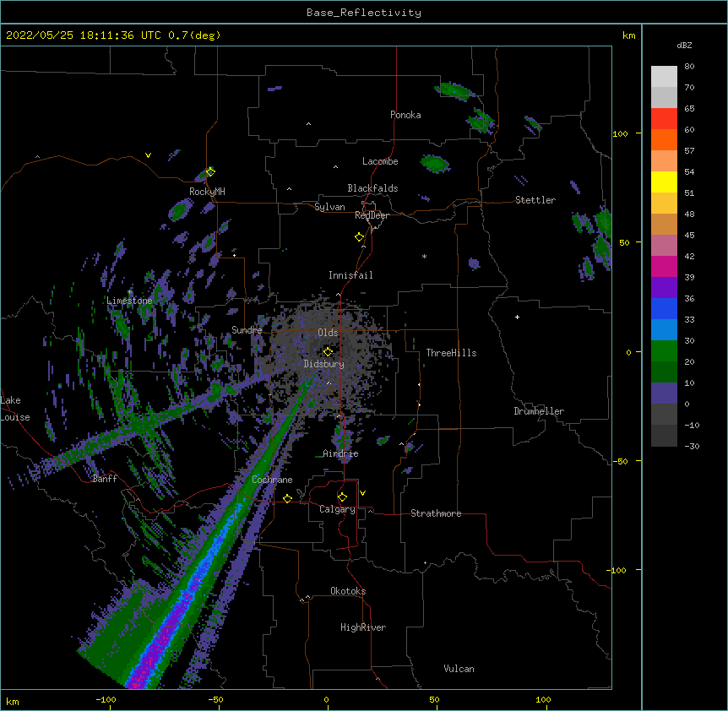The width and height of the screenshot is (728, 711).
Task: Pick the red 60-65 dBZ legend color
Action: tap(664, 118)
